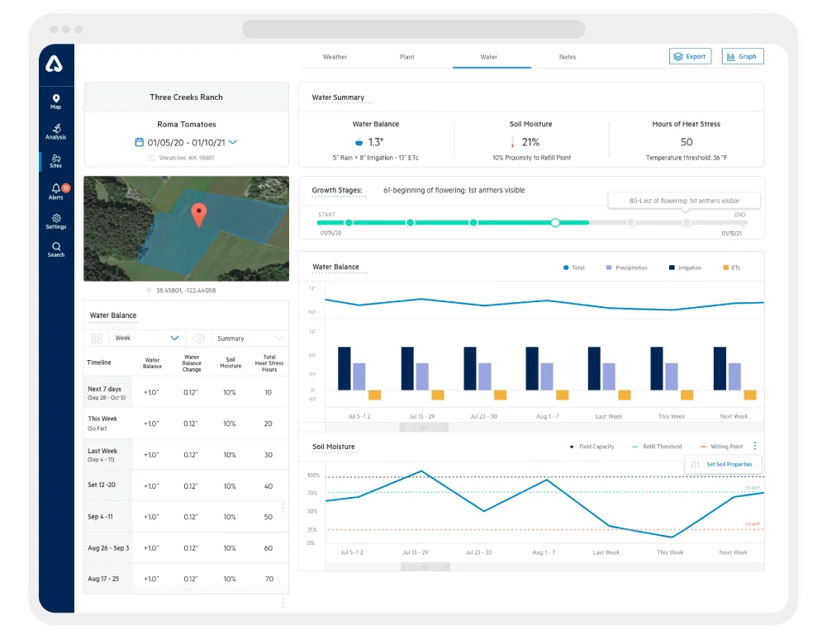The image size is (827, 644).
Task: Open the Analysis section in the sidebar
Action: click(x=56, y=131)
